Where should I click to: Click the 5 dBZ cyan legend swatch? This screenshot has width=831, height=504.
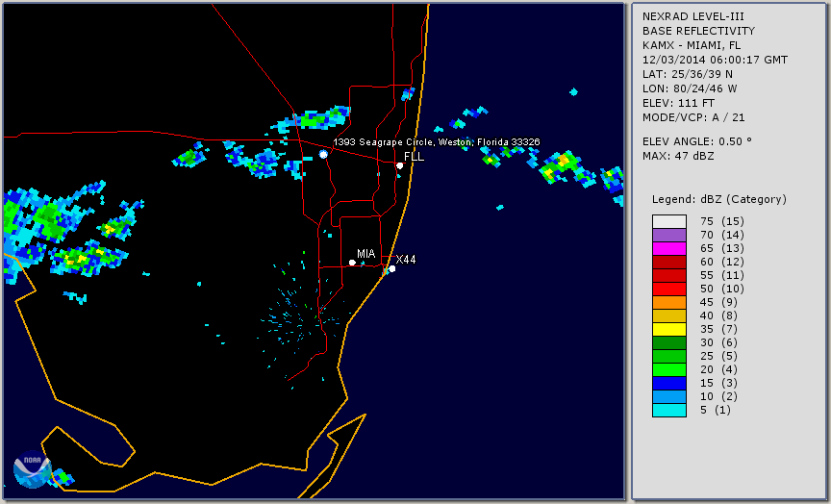coord(669,410)
